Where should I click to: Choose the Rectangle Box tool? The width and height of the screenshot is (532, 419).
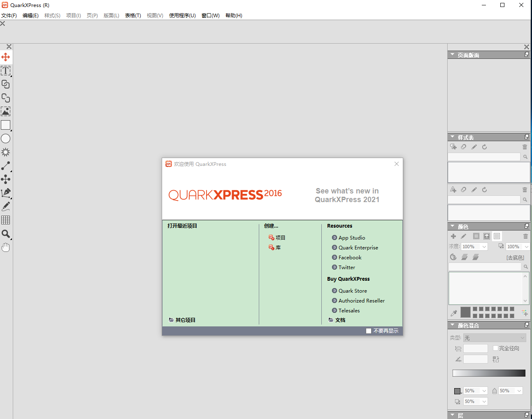point(6,125)
